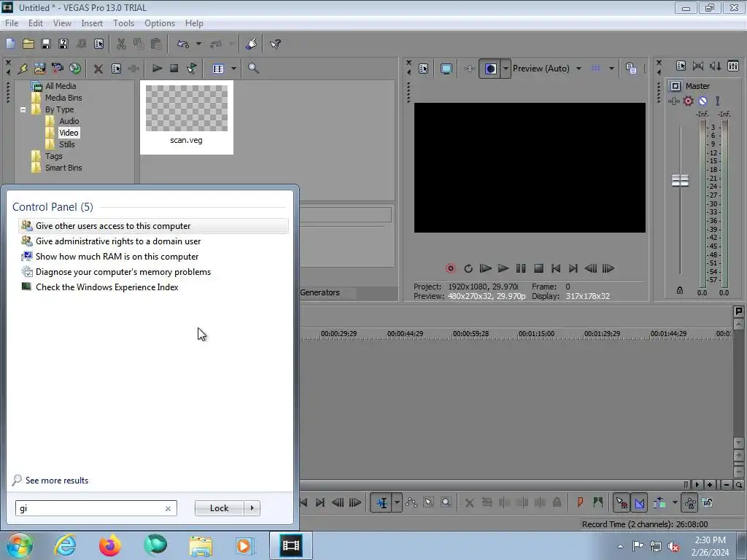Open Master FX red gear icon

(x=689, y=101)
